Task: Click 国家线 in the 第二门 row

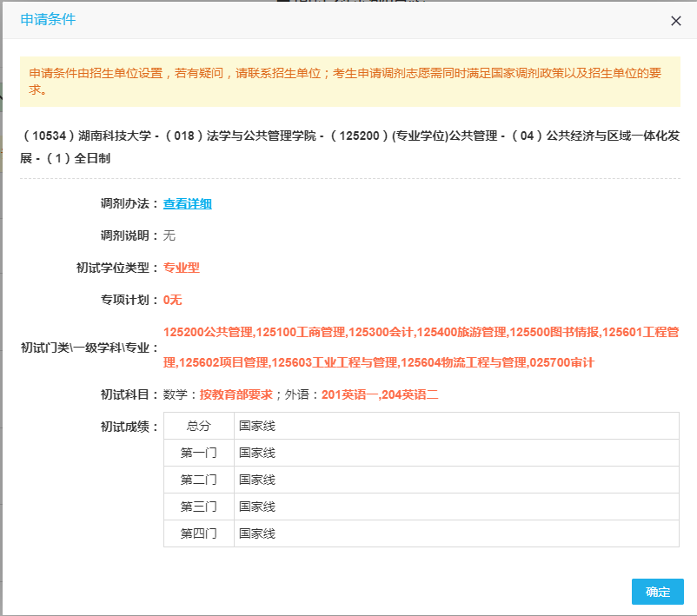Action: pos(257,480)
